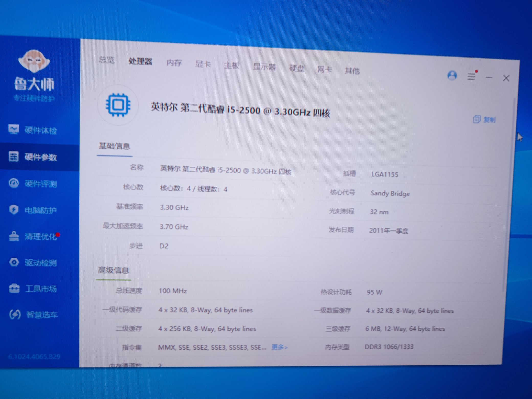Click the base frequency value 3.30 GHz
532x399 pixels.
pos(174,207)
